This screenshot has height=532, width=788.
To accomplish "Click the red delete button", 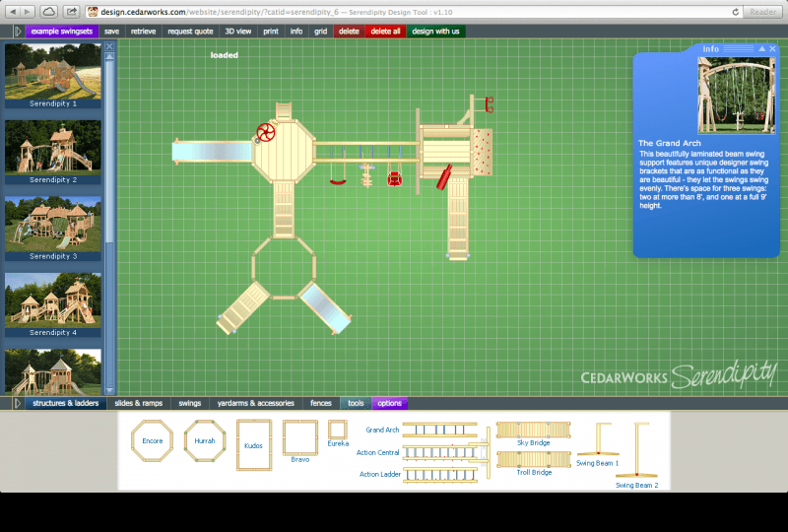I will coord(349,32).
